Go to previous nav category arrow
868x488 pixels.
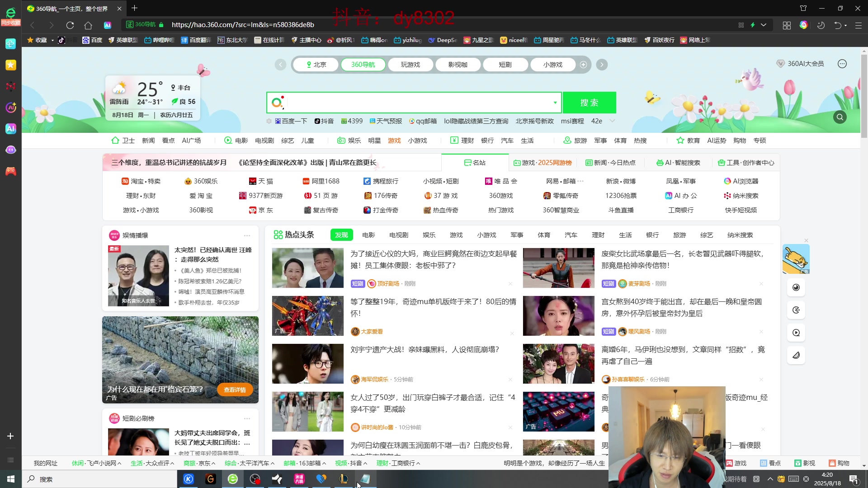click(x=280, y=65)
